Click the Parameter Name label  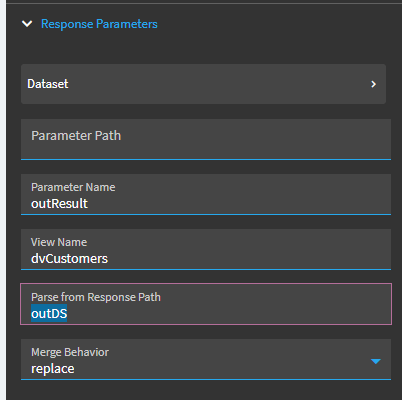coord(73,187)
